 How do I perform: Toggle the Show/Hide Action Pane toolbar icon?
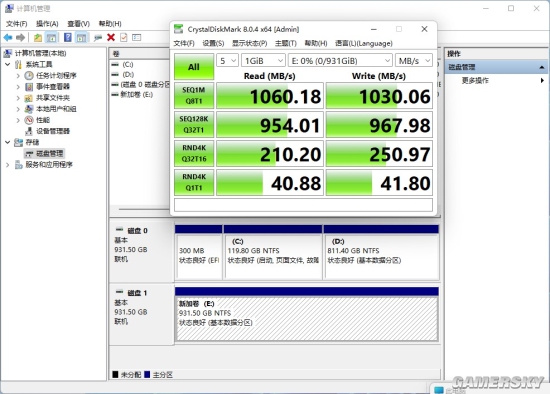click(82, 37)
